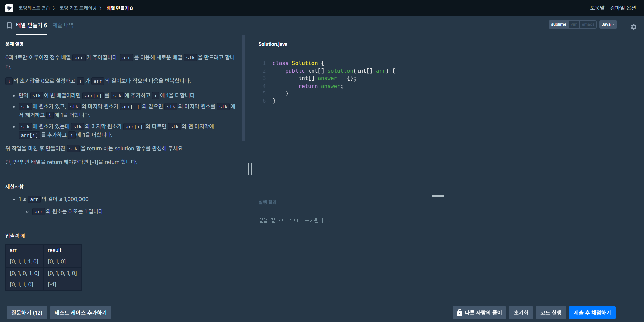Click the 실행 결과 header

(x=267, y=202)
